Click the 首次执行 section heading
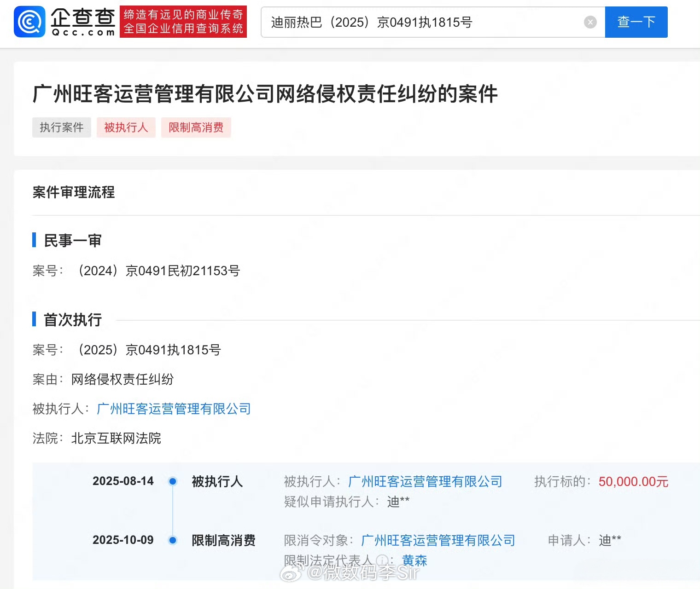The width and height of the screenshot is (700, 589). coord(73,319)
